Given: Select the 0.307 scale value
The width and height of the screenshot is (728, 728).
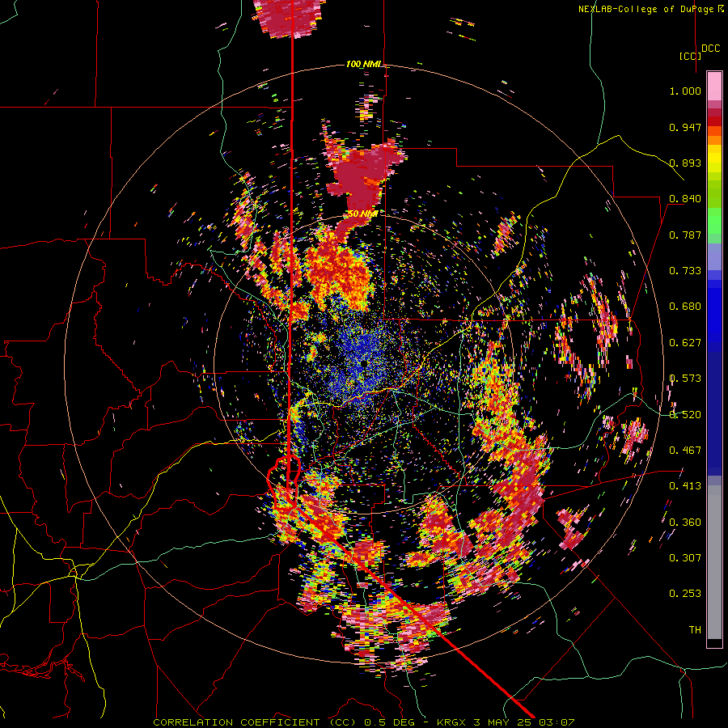Looking at the screenshot, I should (685, 558).
